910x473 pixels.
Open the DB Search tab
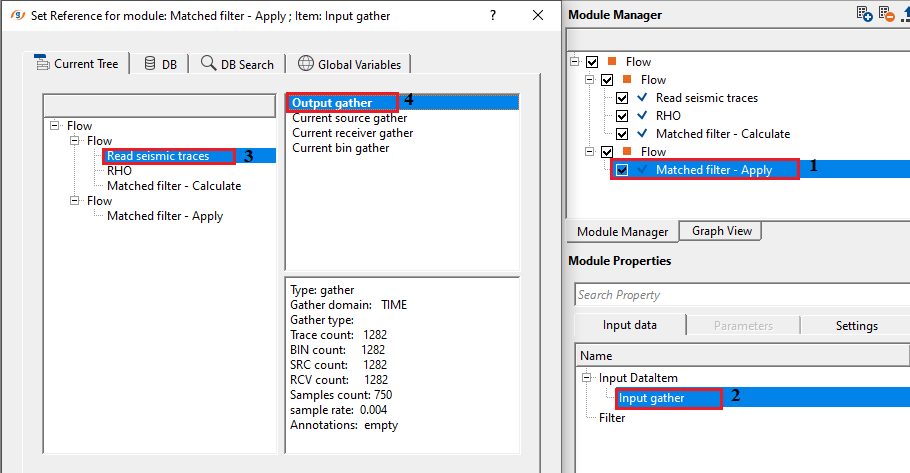(x=237, y=64)
